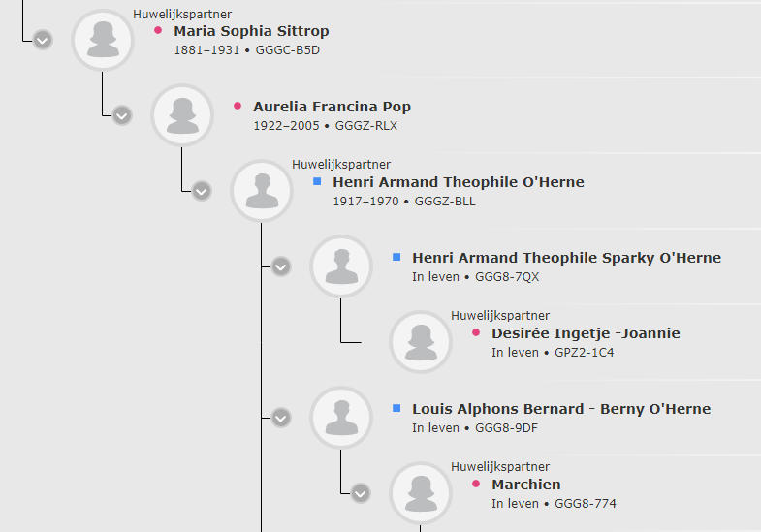Click the blue gender square beside Louis Alphons Bernard

pos(396,408)
